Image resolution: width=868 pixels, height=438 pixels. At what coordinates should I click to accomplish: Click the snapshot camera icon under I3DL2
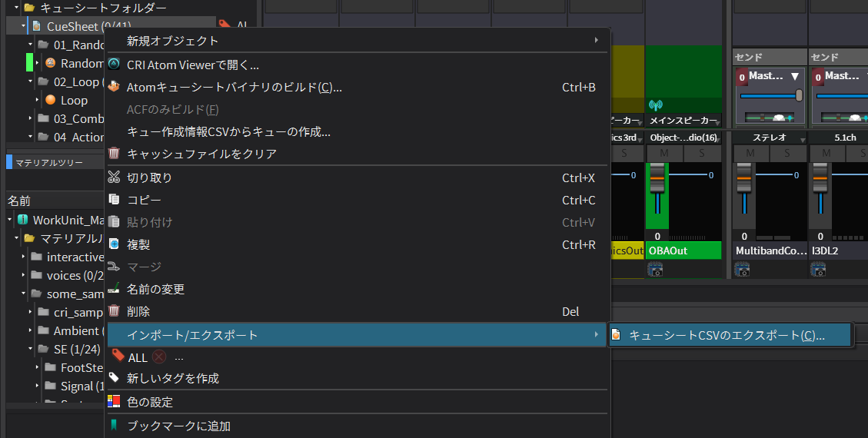coord(818,269)
